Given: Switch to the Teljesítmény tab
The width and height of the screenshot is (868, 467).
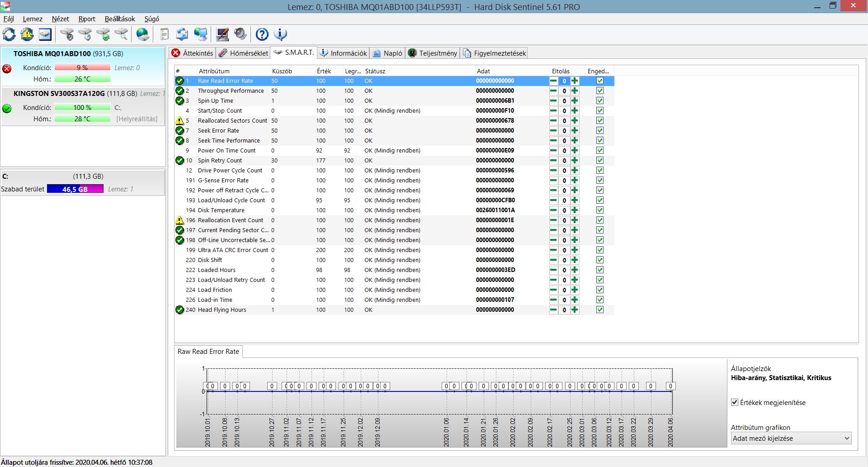Looking at the screenshot, I should click(433, 53).
